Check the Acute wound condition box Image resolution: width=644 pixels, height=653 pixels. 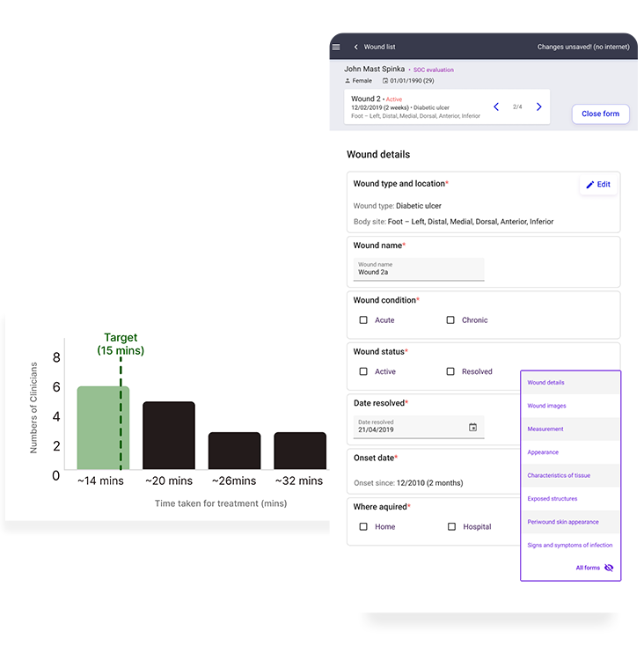[363, 319]
